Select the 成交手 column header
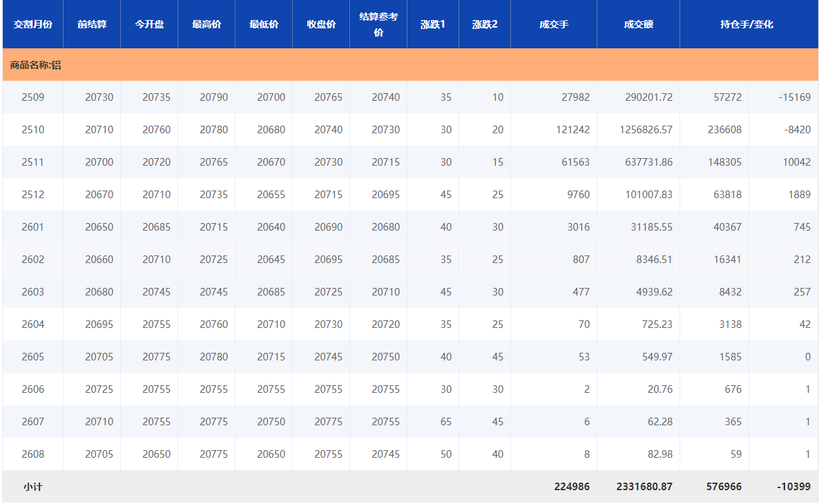This screenshot has height=504, width=819. pyautogui.click(x=554, y=24)
